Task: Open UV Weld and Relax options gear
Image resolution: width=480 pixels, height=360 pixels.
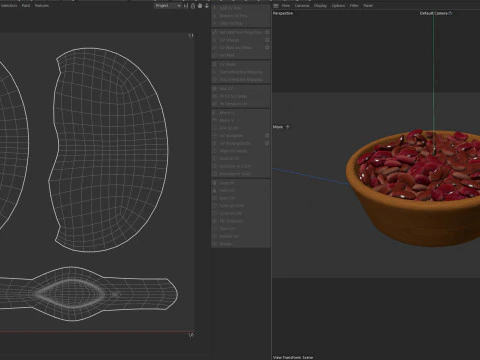Action: pos(267,48)
